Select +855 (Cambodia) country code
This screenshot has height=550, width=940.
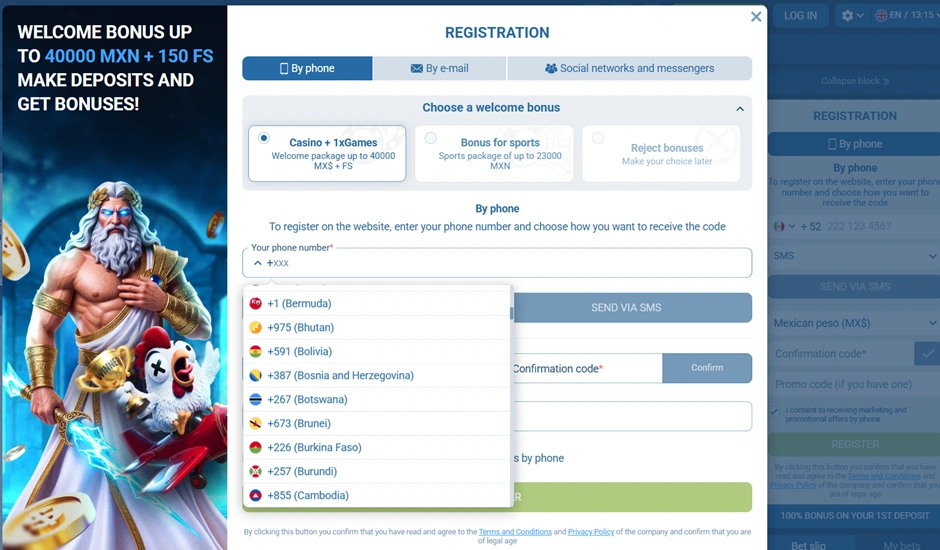point(377,495)
